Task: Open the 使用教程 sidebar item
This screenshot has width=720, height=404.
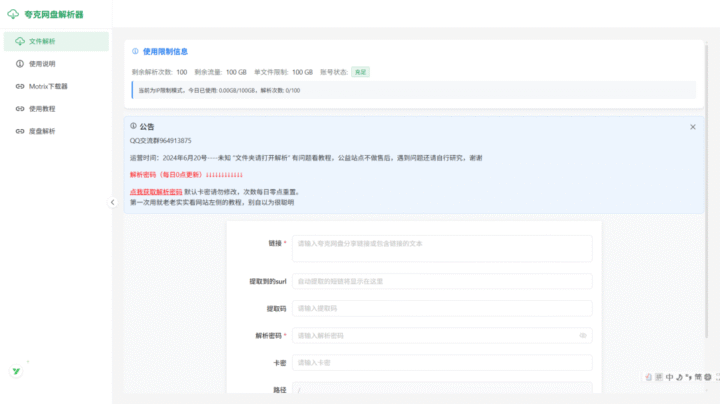Action: click(56, 109)
